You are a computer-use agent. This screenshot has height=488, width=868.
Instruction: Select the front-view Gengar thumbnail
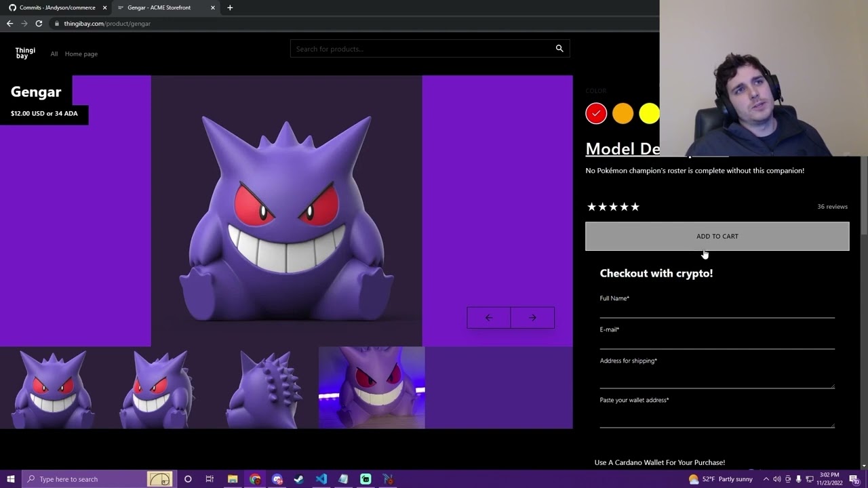53,388
